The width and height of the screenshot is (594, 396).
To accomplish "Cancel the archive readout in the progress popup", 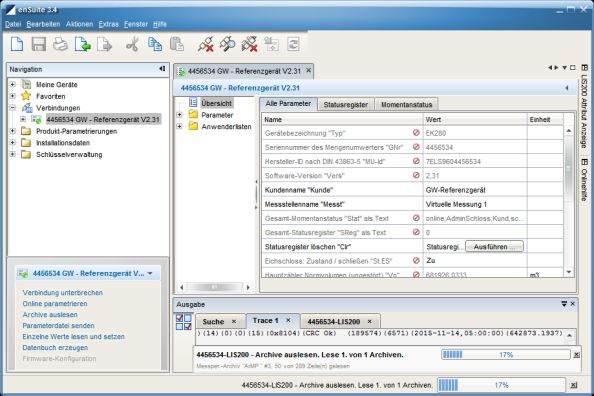I will (x=576, y=355).
